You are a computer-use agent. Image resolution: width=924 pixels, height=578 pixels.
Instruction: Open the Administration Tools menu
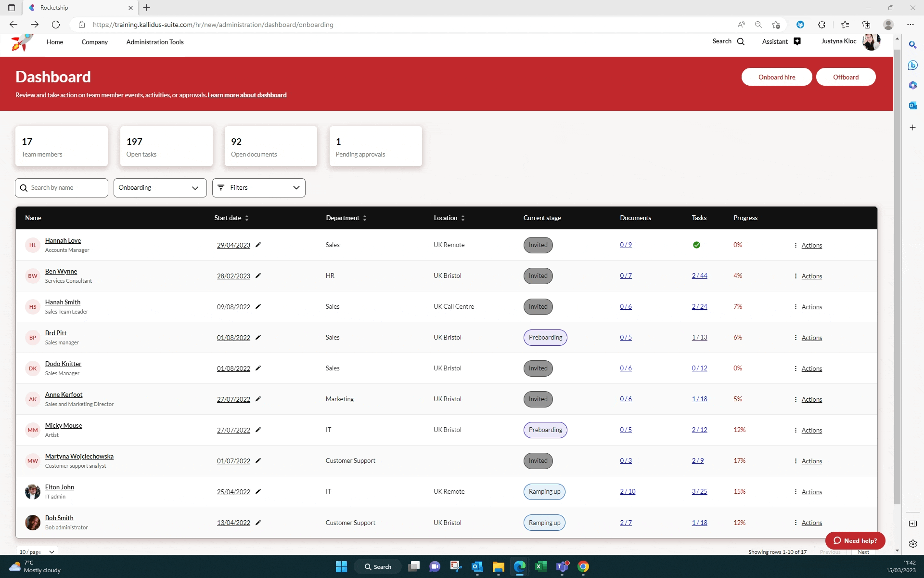(154, 42)
